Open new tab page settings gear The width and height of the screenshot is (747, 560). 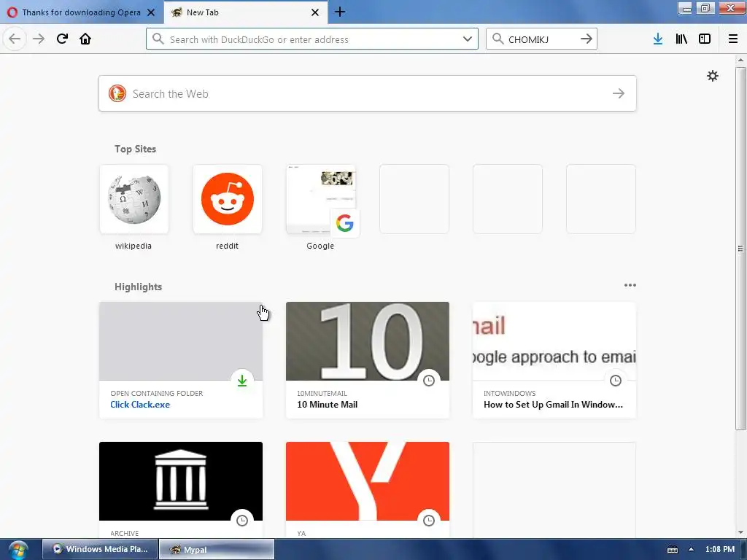tap(712, 76)
